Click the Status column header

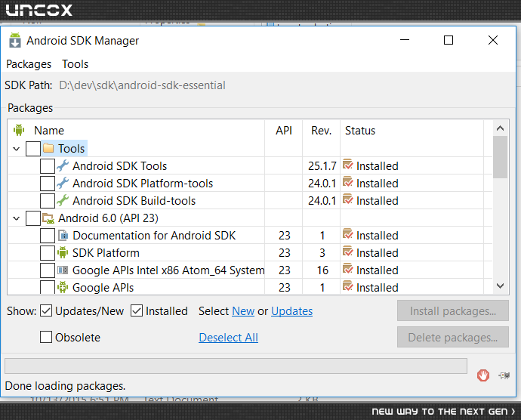360,131
